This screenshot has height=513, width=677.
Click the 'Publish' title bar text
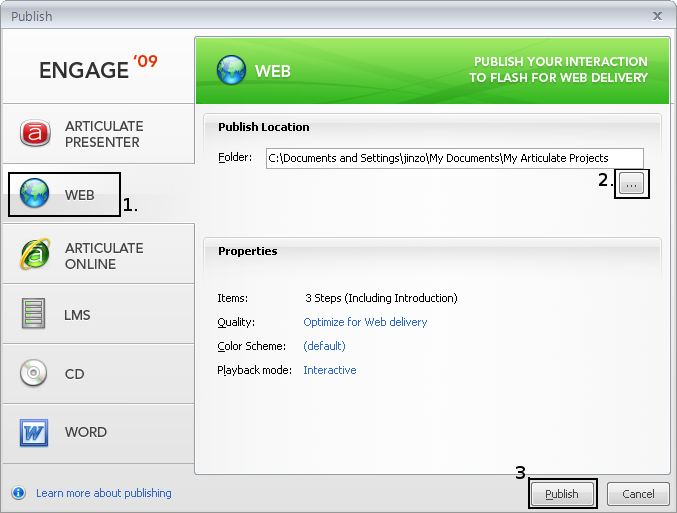coord(32,16)
